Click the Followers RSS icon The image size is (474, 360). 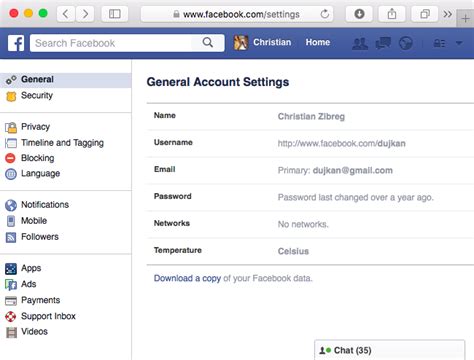(11, 237)
